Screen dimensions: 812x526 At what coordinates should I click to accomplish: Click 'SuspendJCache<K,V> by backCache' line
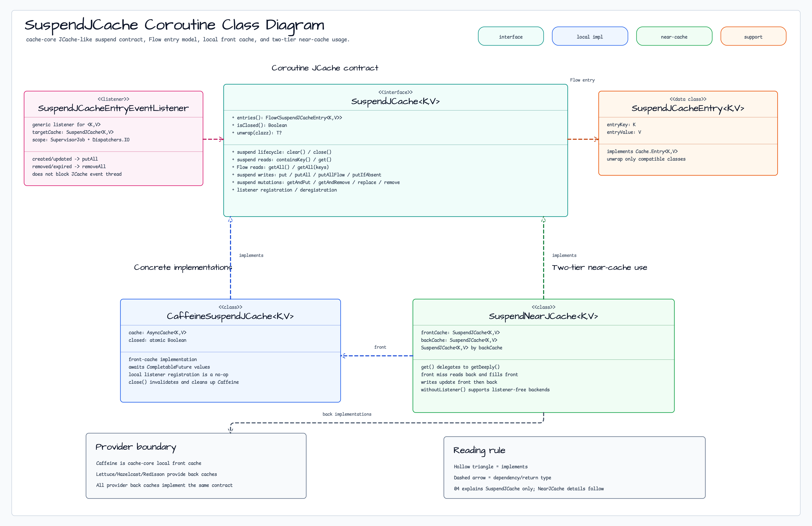pyautogui.click(x=462, y=348)
